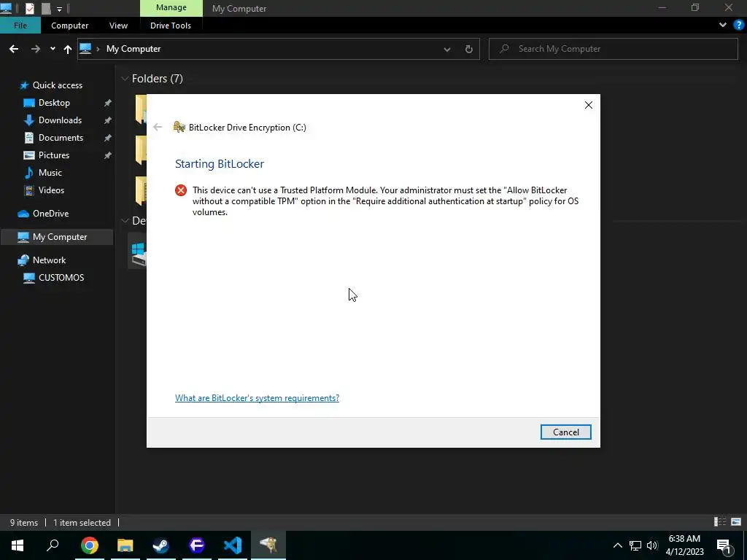Open taskbar search magnifier
Screen dimensions: 747x560
pos(53,545)
